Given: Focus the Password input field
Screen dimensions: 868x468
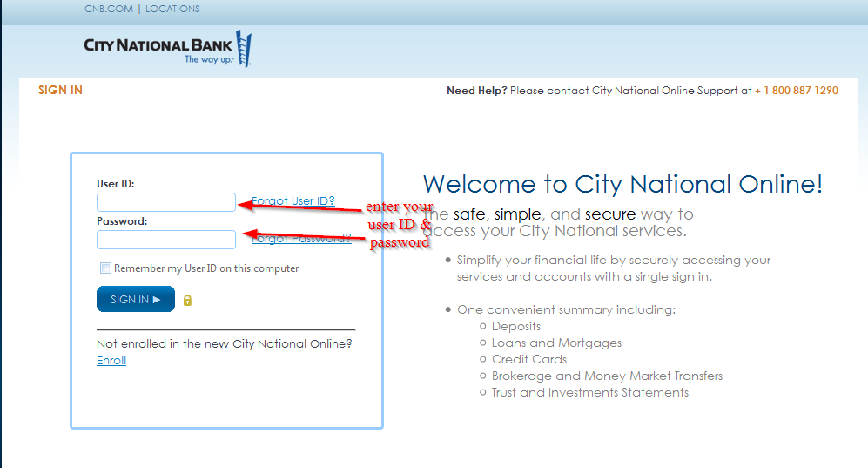Looking at the screenshot, I should (x=166, y=240).
